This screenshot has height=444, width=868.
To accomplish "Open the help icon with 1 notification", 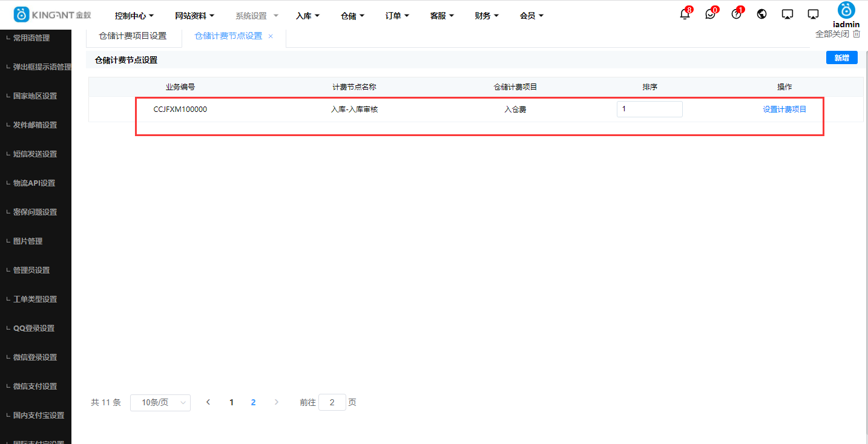I will pyautogui.click(x=736, y=13).
